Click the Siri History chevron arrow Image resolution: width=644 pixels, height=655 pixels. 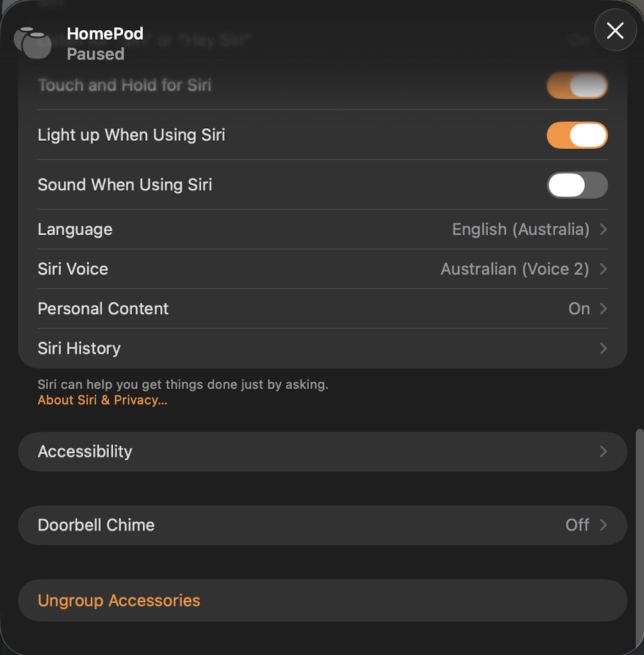(x=603, y=348)
